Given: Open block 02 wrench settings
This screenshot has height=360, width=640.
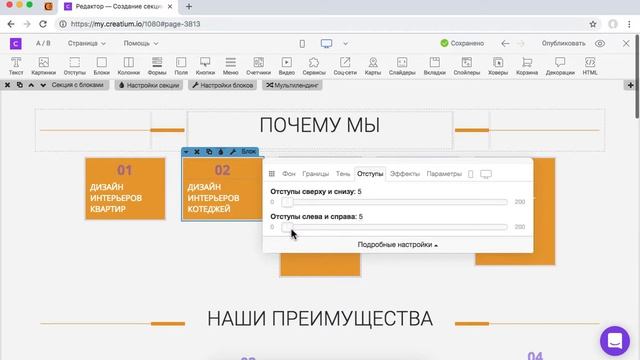Looking at the screenshot, I should coord(233,152).
